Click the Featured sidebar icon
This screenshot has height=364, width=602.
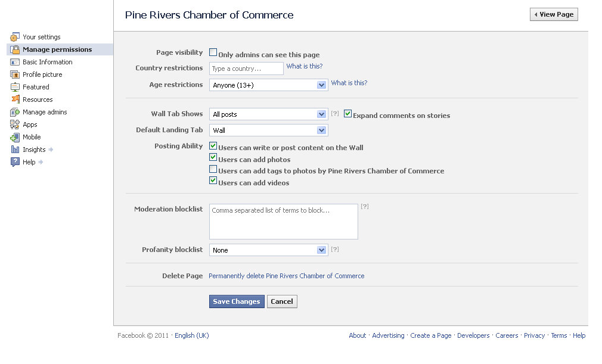point(15,87)
